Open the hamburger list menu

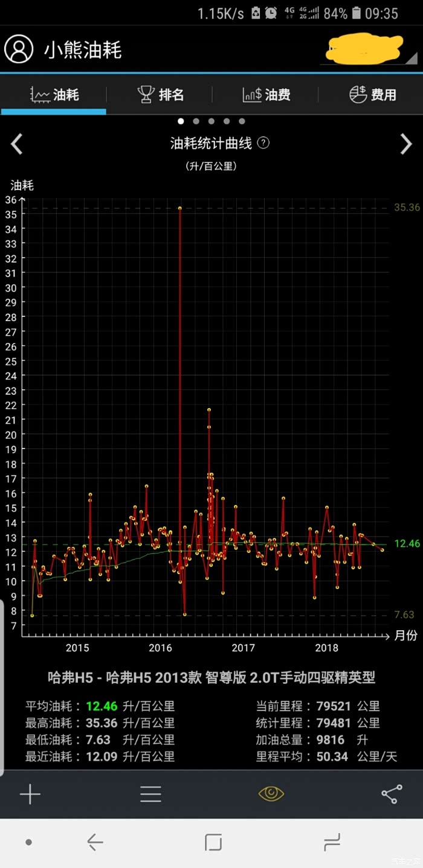click(x=150, y=794)
